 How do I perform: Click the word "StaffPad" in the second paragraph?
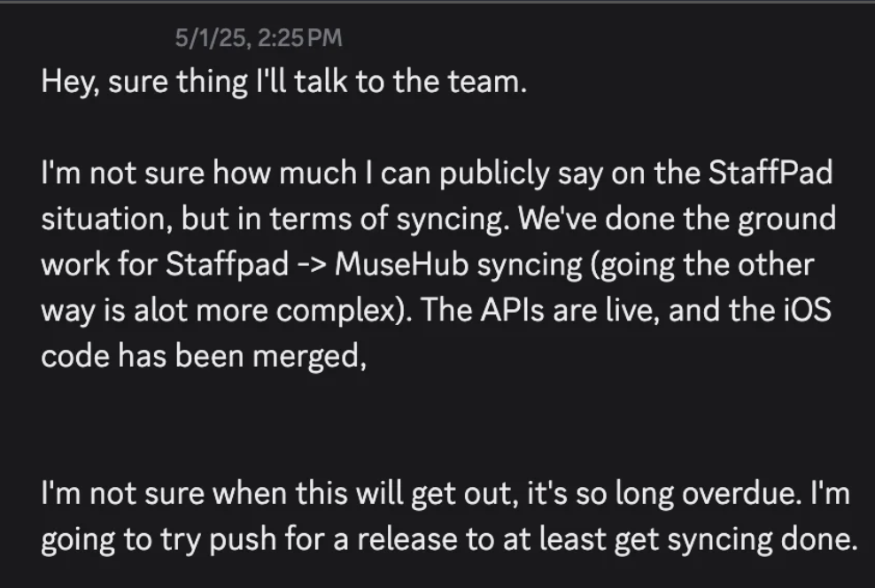click(x=770, y=173)
